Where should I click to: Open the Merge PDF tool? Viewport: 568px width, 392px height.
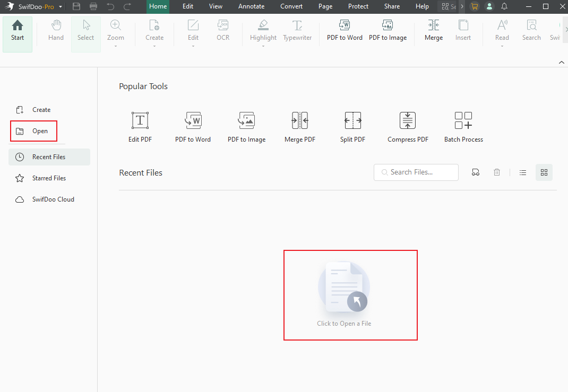[299, 126]
